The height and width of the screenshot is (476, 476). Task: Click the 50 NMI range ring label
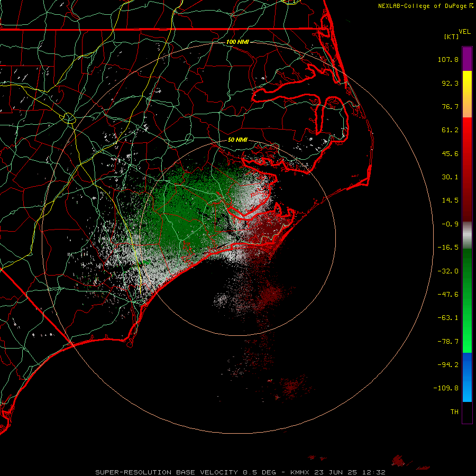point(237,140)
